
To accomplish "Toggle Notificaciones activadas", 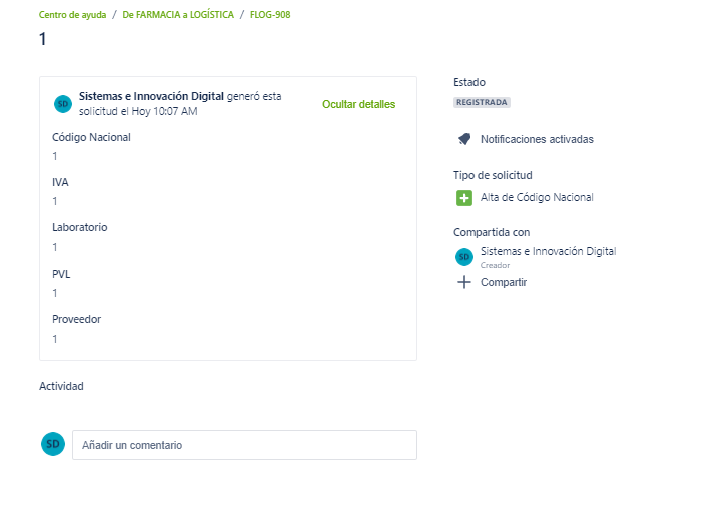I will pyautogui.click(x=537, y=139).
